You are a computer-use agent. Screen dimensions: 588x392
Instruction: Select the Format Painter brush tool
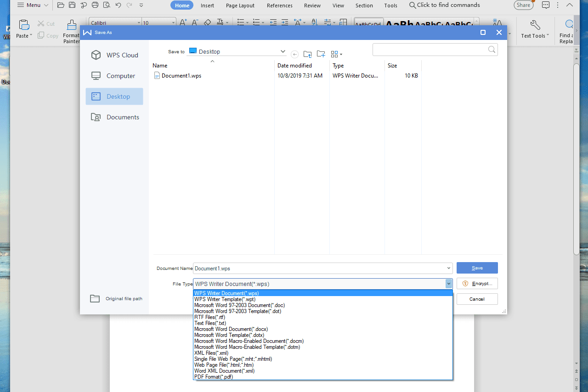click(71, 31)
